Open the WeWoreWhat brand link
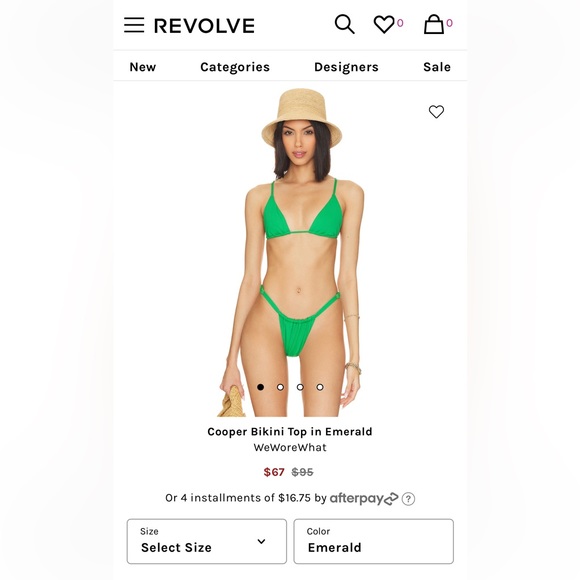Screen dimensions: 580x580 pyautogui.click(x=290, y=448)
